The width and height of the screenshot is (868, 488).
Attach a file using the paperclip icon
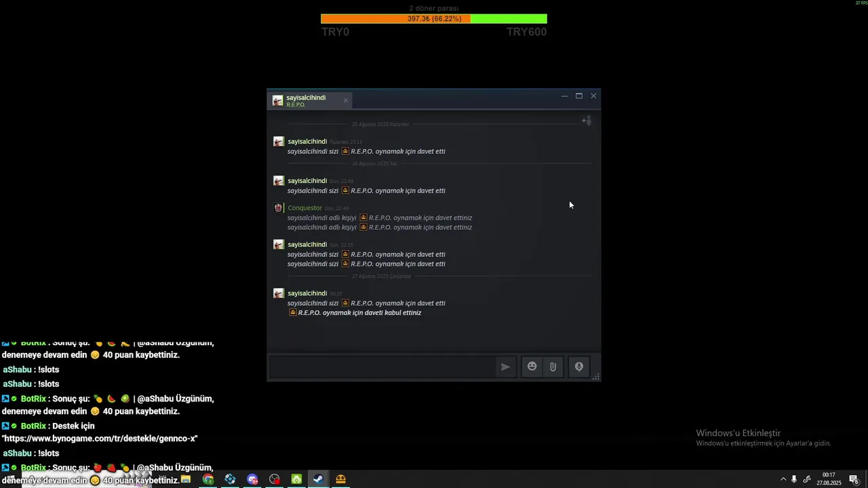[x=553, y=367]
